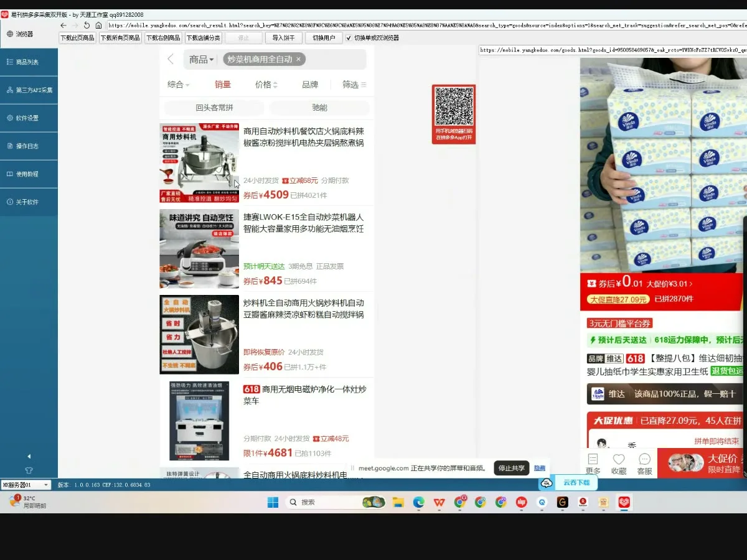Open the 商品 search type dropdown

(201, 59)
